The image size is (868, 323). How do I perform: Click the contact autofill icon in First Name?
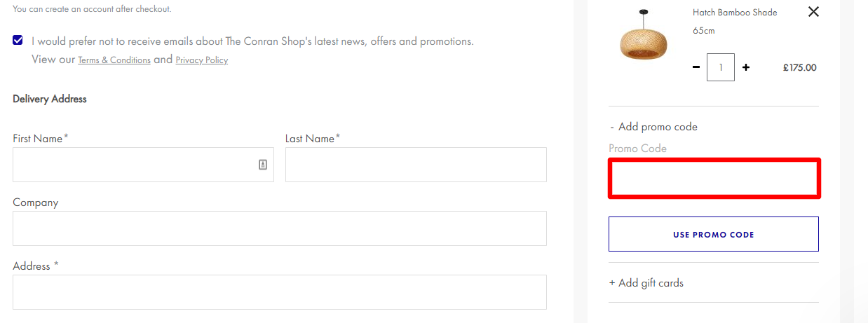pyautogui.click(x=263, y=165)
